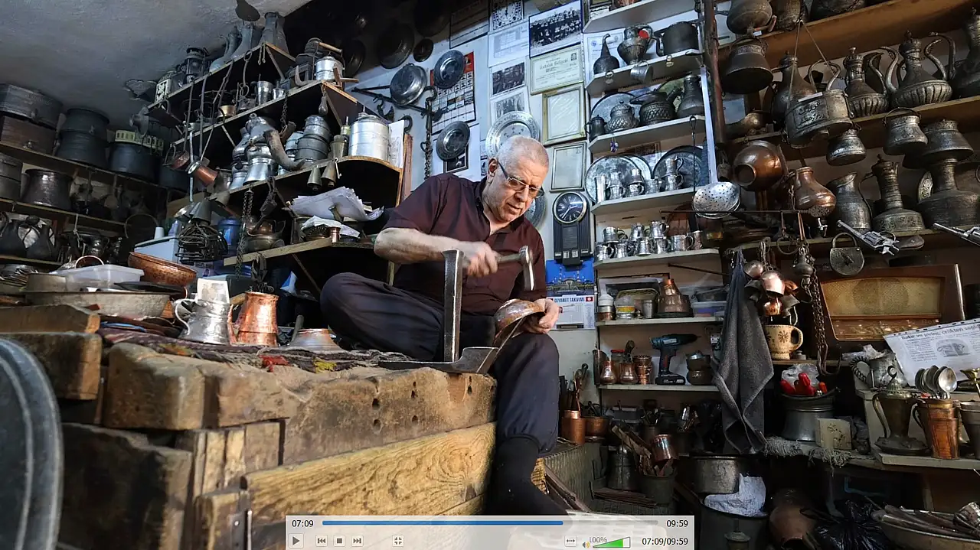Set volume to the slider's lowest end
980x550 pixels.
[594, 545]
